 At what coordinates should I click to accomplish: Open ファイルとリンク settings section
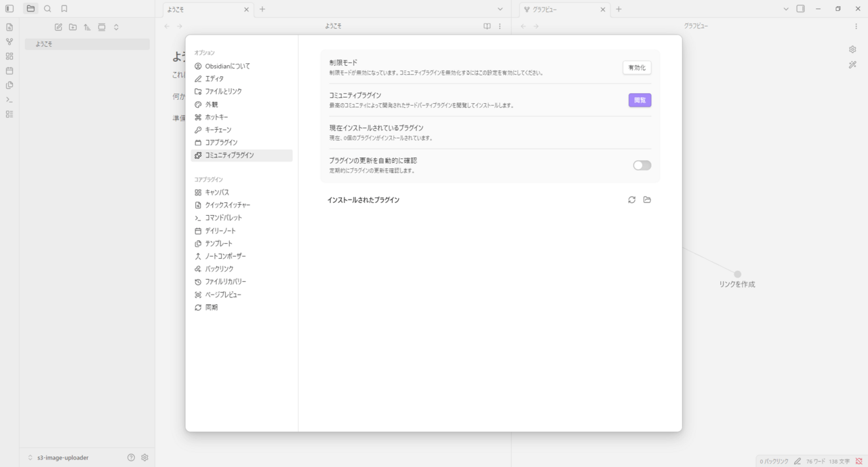click(x=241, y=91)
